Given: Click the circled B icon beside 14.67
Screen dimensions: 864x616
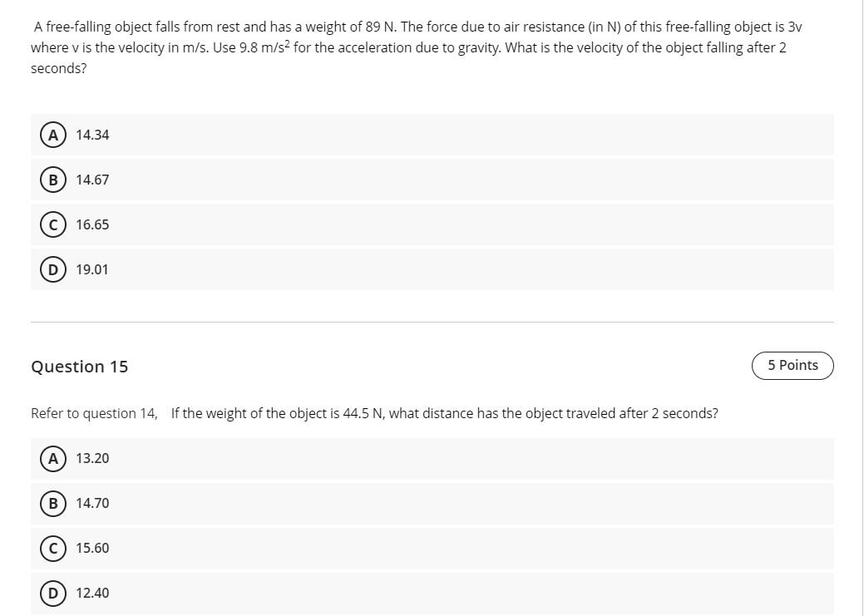Looking at the screenshot, I should 53,180.
